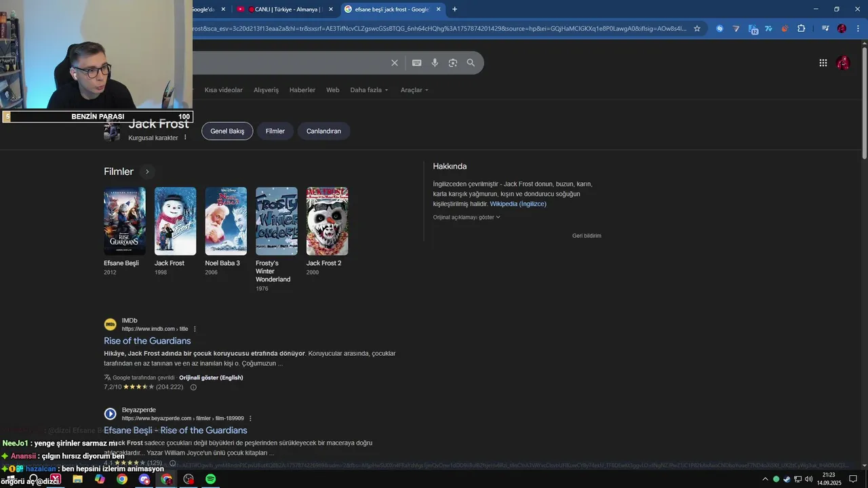
Task: Open Frosty's Winter Wonderland poster
Action: pyautogui.click(x=276, y=221)
